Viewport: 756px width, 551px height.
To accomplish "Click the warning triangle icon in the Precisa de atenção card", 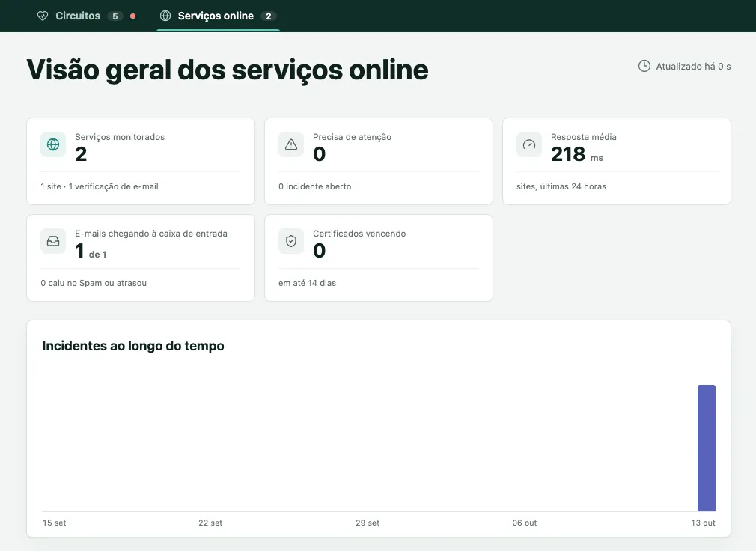I will 291,144.
